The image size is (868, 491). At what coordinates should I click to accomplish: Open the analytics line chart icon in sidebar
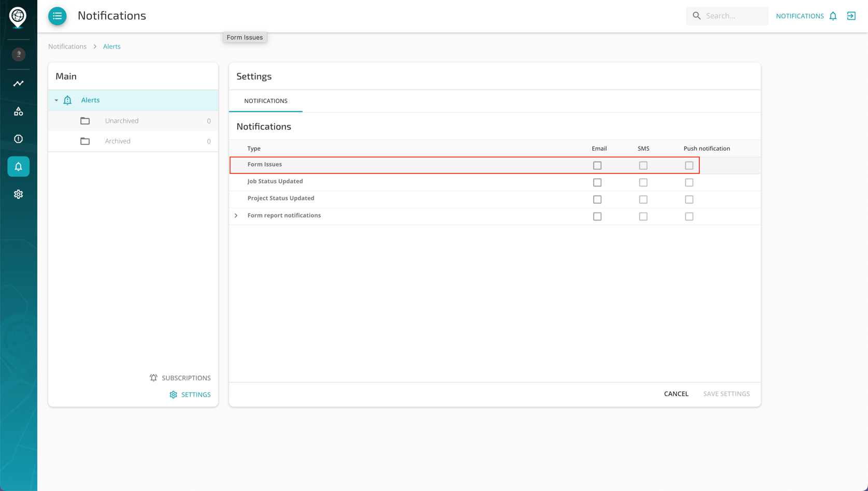point(18,83)
